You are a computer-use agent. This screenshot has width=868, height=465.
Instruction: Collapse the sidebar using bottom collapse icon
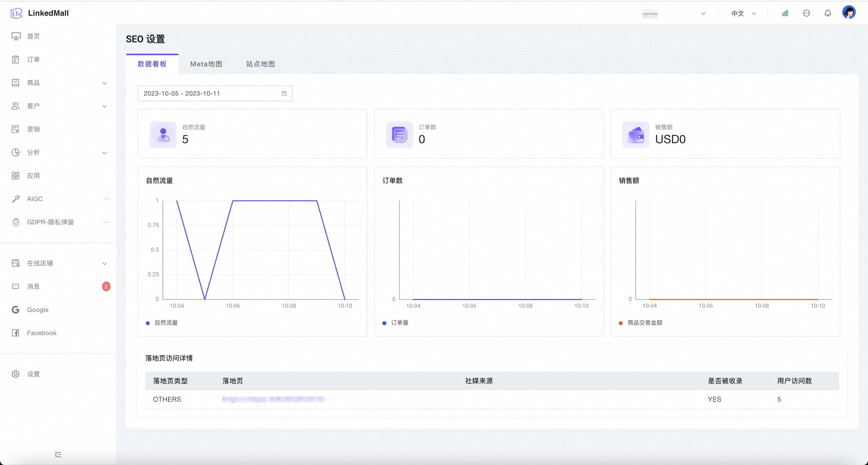coord(58,455)
